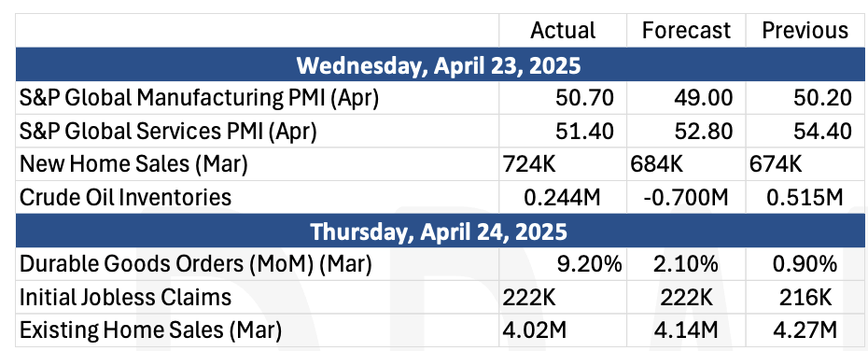This screenshot has height=351, width=868.
Task: Select the Previous column header
Action: pos(805,31)
